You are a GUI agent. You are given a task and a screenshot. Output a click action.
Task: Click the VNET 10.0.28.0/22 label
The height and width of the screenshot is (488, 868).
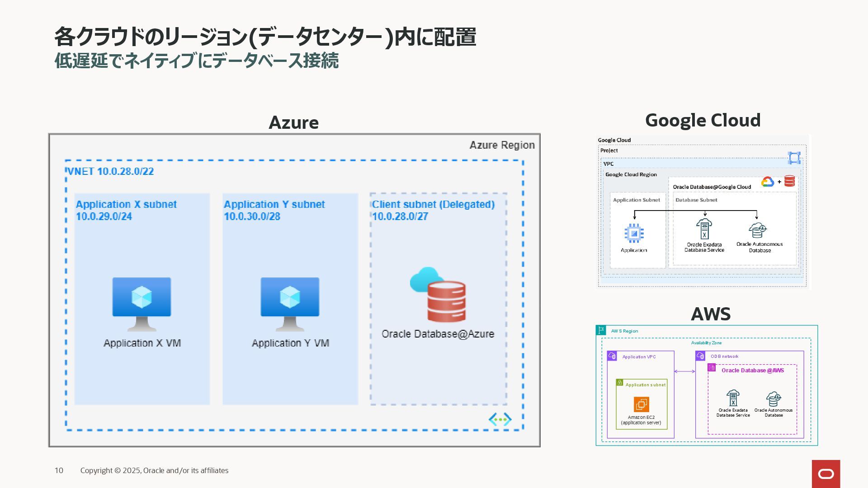click(x=111, y=172)
